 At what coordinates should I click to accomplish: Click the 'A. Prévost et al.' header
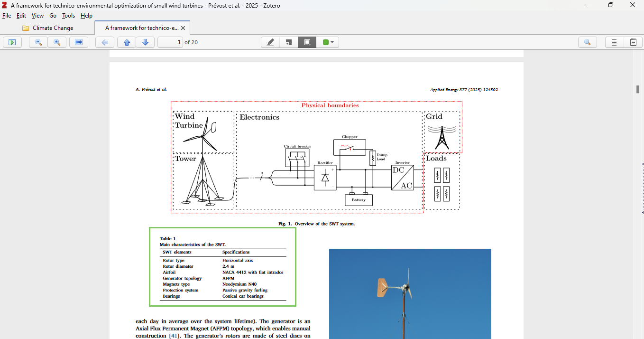click(x=151, y=89)
